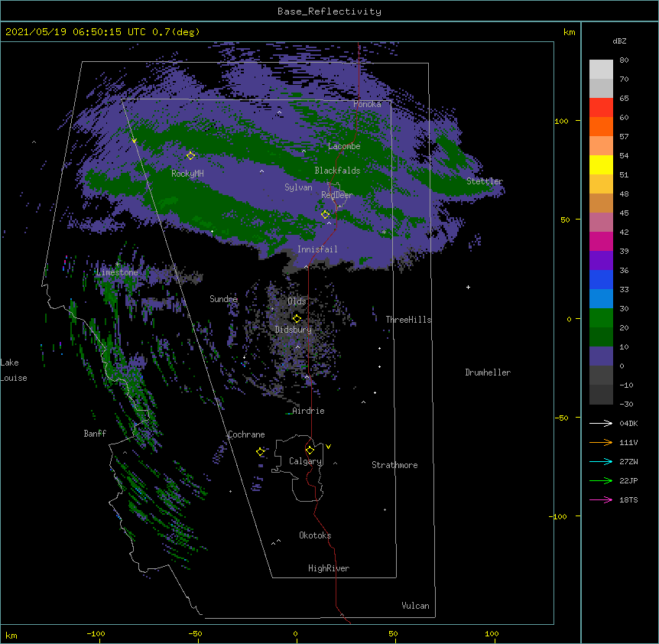The image size is (659, 644).
Task: Click the asterisk marker east of Innisfail
Action: pos(384,232)
